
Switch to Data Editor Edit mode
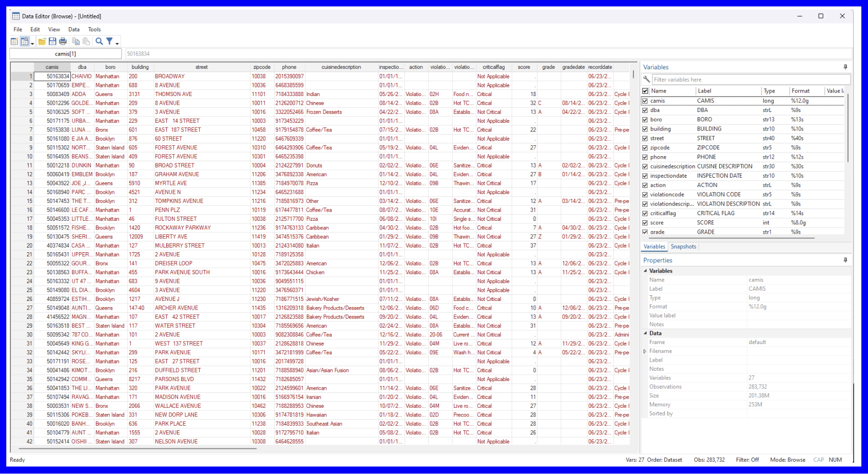[x=14, y=42]
